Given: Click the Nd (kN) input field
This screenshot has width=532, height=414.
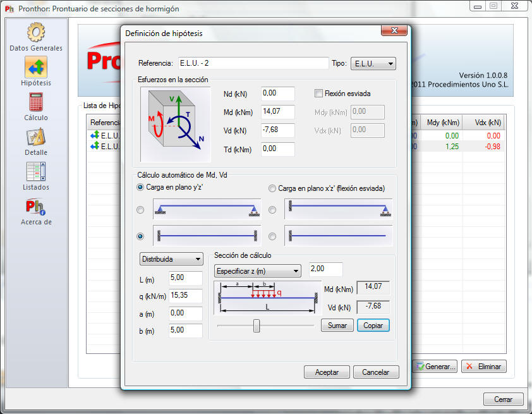Looking at the screenshot, I should 278,94.
